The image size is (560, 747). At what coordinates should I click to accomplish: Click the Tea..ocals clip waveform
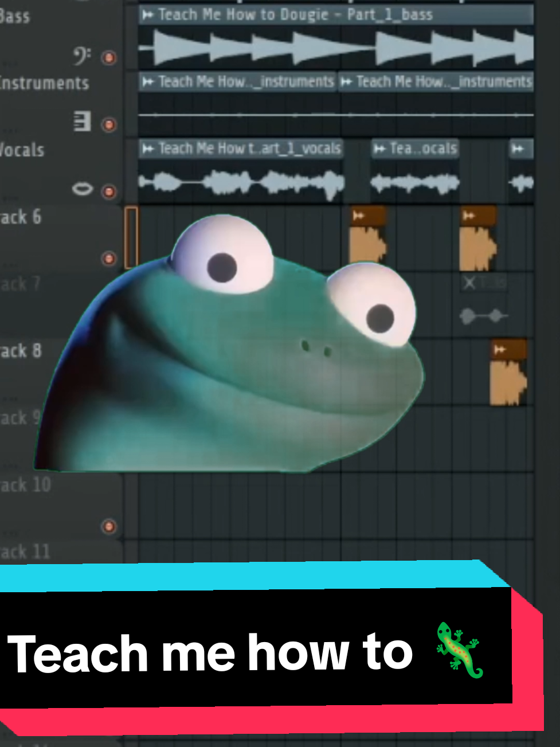point(414,183)
